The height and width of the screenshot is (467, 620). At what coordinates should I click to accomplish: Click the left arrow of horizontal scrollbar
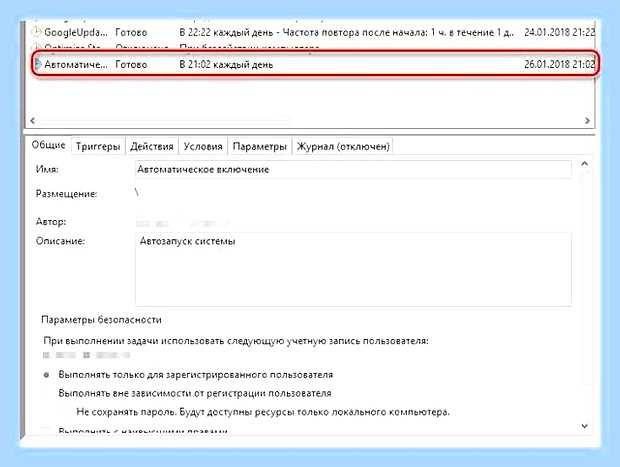tap(33, 121)
